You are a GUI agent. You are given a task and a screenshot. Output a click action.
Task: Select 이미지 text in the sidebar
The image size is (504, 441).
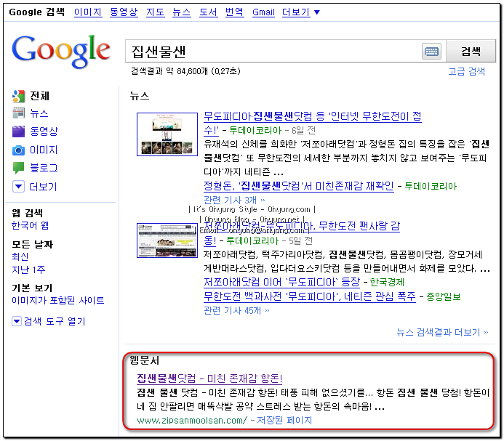click(x=44, y=150)
